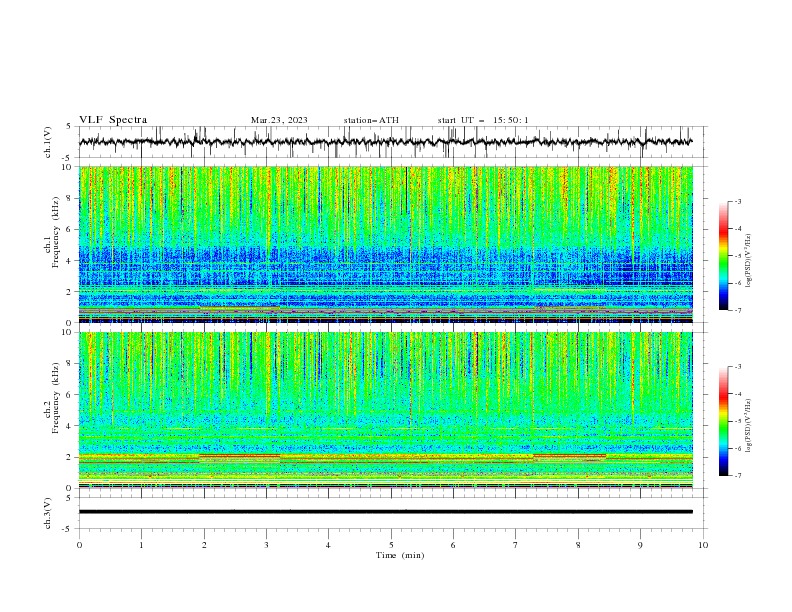This screenshot has width=792, height=612.
Task: Select the ch.2 "Frequency (kHz)" axis label
Action: click(55, 398)
